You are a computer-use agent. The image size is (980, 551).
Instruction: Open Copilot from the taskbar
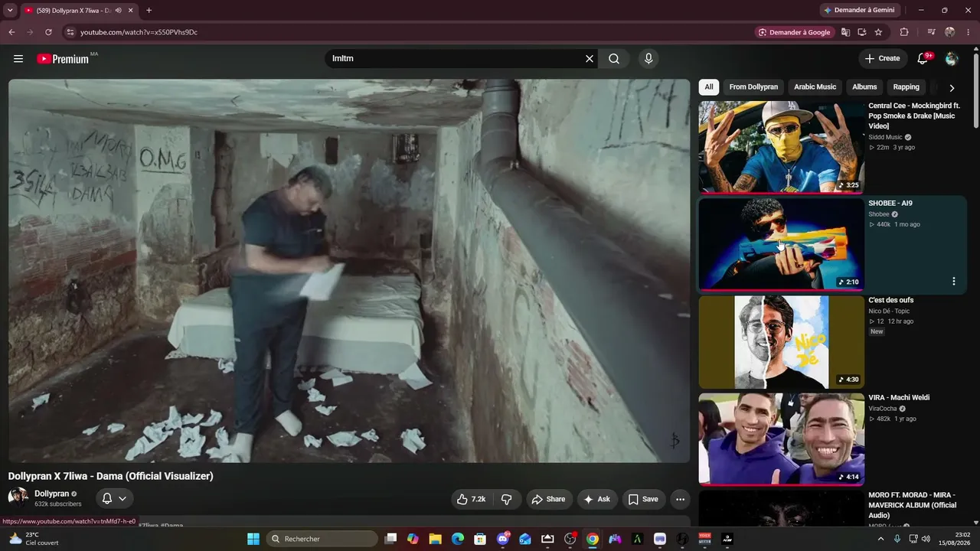pyautogui.click(x=413, y=539)
